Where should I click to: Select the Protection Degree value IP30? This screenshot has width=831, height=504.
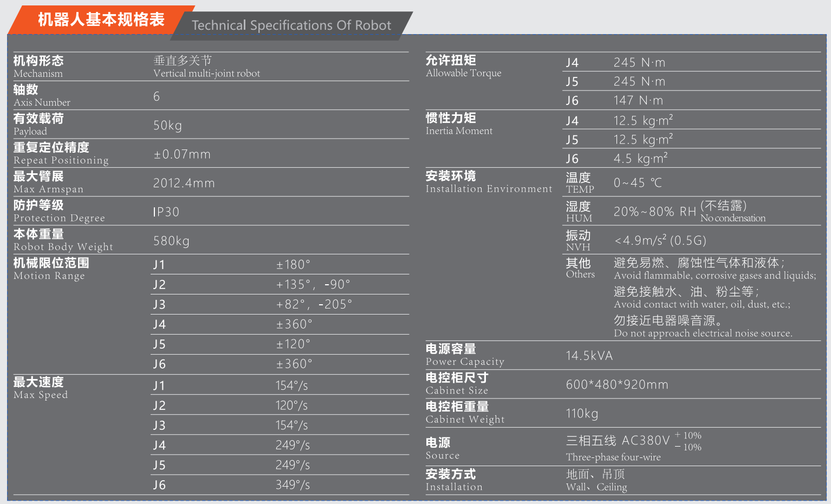166,212
